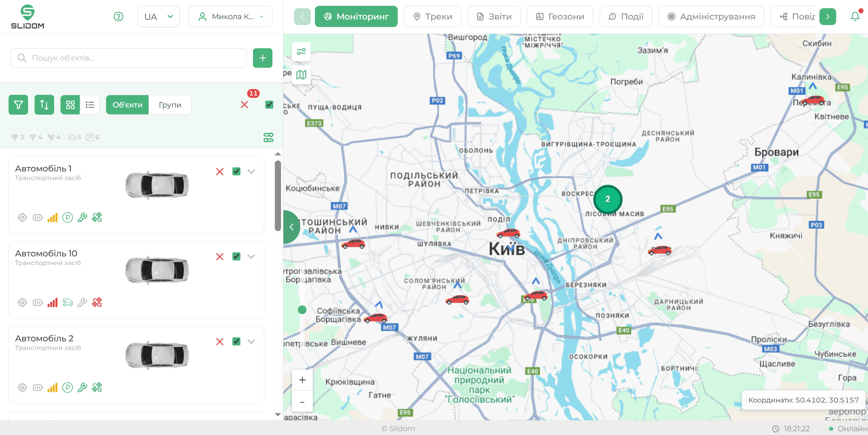Image resolution: width=868 pixels, height=435 pixels.
Task: Toggle the select-all objects checkbox
Action: [x=269, y=105]
